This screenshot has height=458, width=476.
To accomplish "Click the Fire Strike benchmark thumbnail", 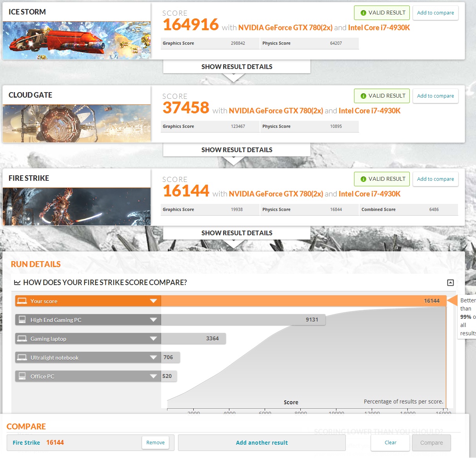I will (x=77, y=206).
